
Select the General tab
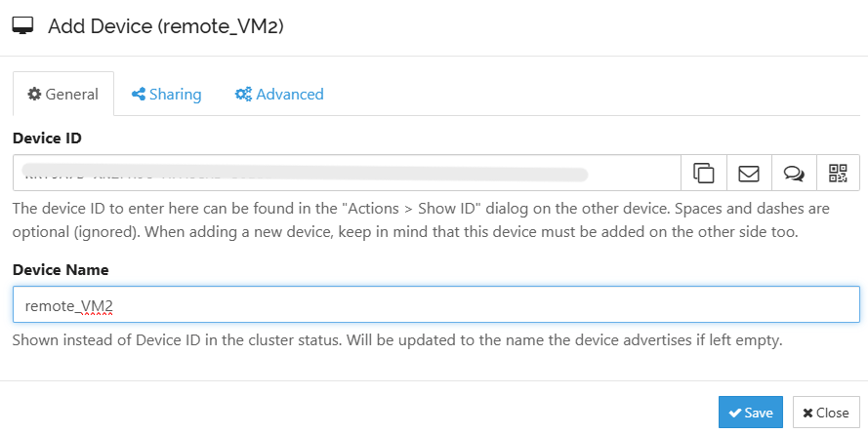click(x=63, y=95)
